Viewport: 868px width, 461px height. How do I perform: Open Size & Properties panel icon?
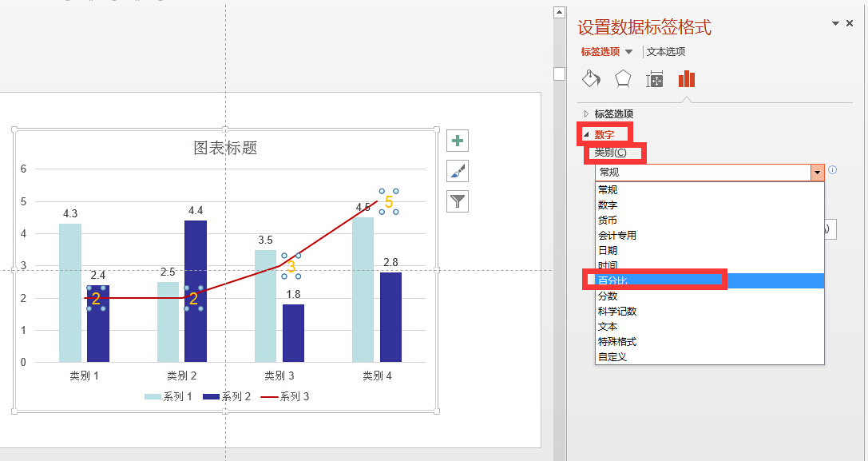click(656, 78)
